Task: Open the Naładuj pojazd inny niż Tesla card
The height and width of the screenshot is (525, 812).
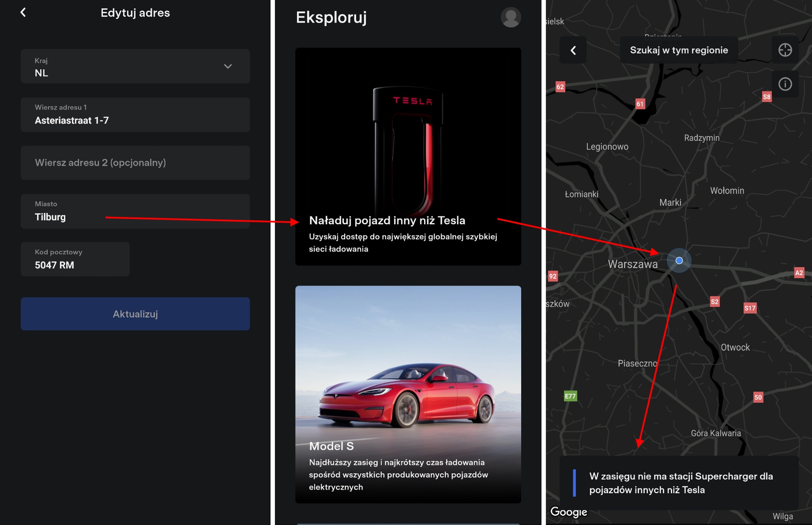Action: [x=408, y=157]
